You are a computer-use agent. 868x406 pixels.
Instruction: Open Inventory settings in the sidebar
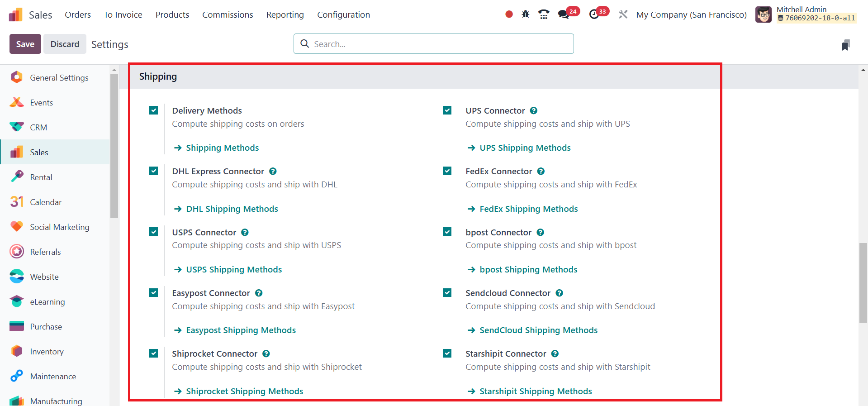pyautogui.click(x=55, y=351)
